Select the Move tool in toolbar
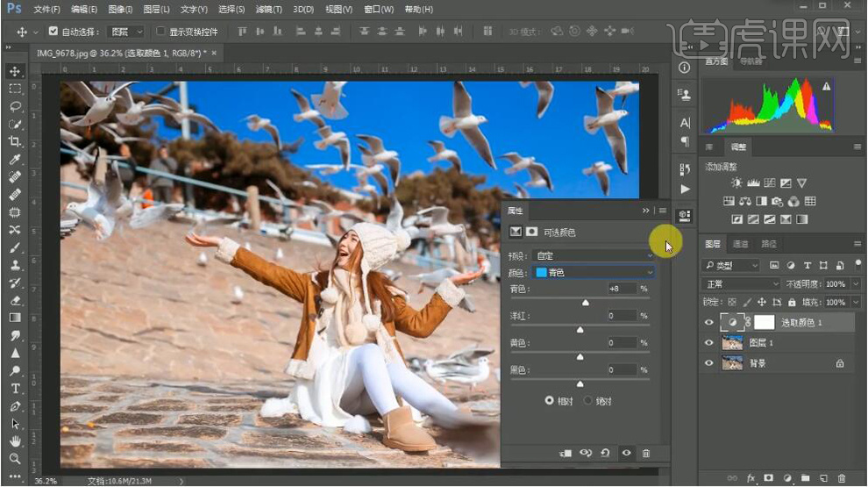Viewport: 868px width, 487px height. click(x=15, y=71)
